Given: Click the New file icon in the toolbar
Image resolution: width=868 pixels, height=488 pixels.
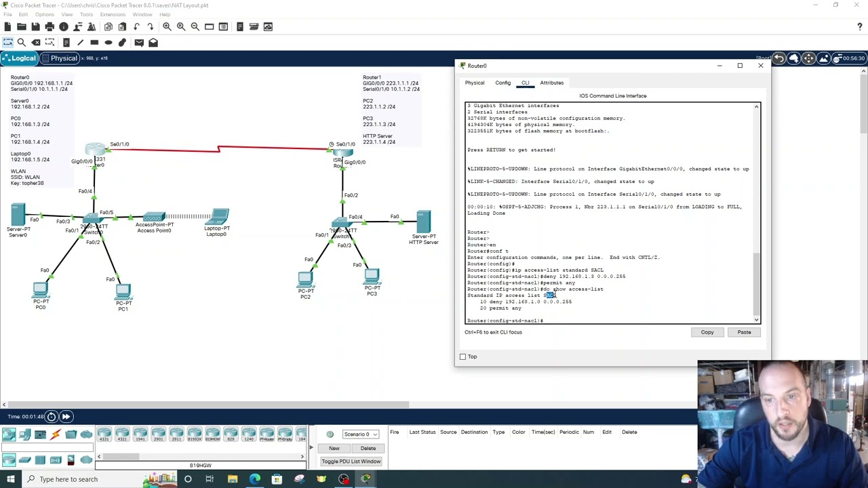Looking at the screenshot, I should [x=7, y=26].
